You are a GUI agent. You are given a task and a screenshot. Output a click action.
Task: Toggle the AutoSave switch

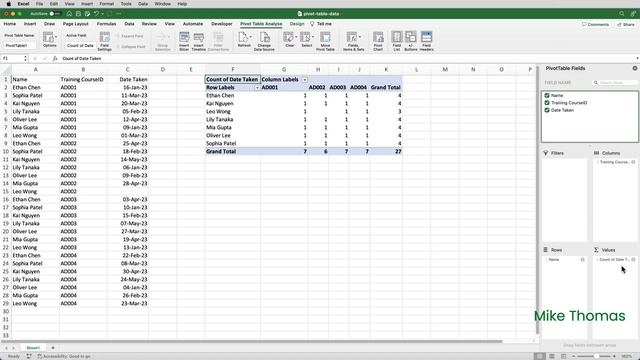click(x=55, y=13)
